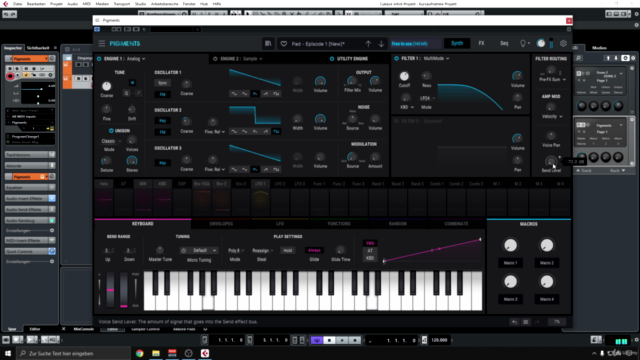This screenshot has width=640, height=360.
Task: Open Unison Classic mode dropdown
Action: [x=111, y=141]
